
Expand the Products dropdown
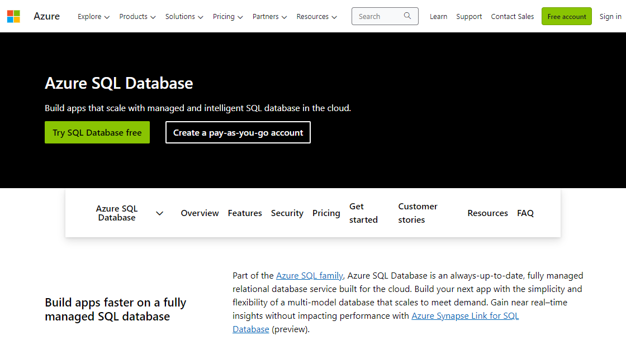(137, 17)
